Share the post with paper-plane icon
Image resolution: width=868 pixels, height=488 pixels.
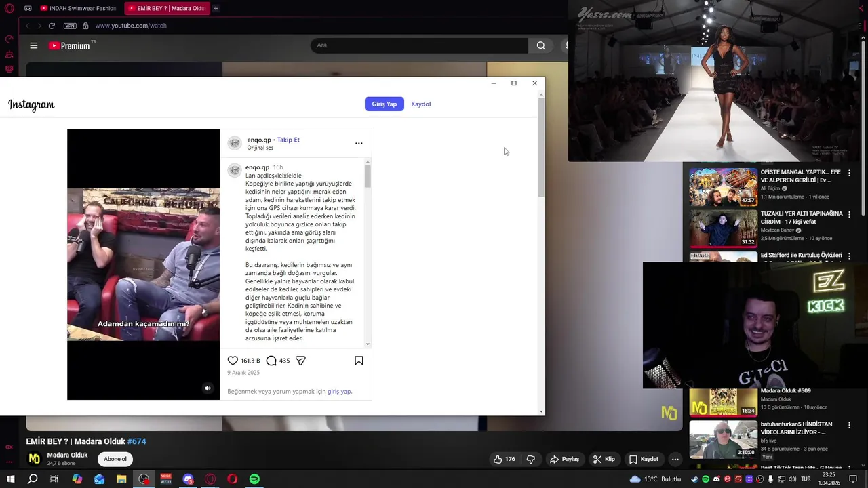click(300, 361)
